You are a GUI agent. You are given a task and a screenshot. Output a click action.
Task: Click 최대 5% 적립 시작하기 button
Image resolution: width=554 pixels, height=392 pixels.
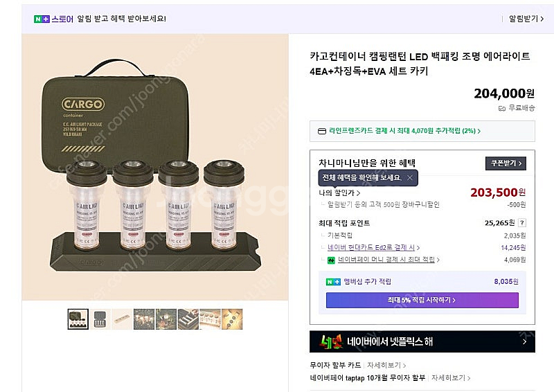click(422, 300)
